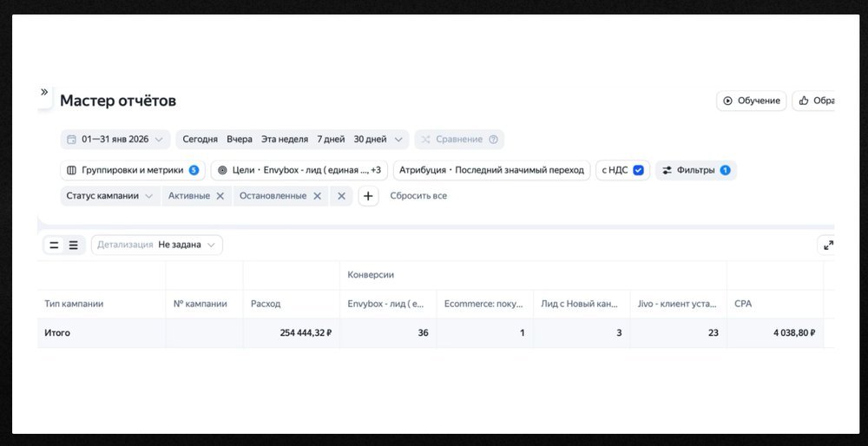Expand the sidebar with double-chevron icon
Image resolution: width=868 pixels, height=446 pixels.
click(44, 92)
